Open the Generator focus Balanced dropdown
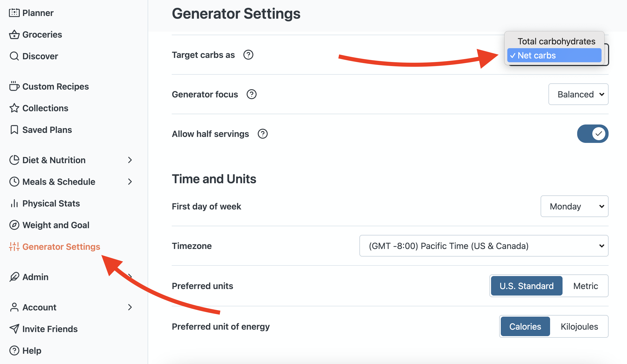 578,94
